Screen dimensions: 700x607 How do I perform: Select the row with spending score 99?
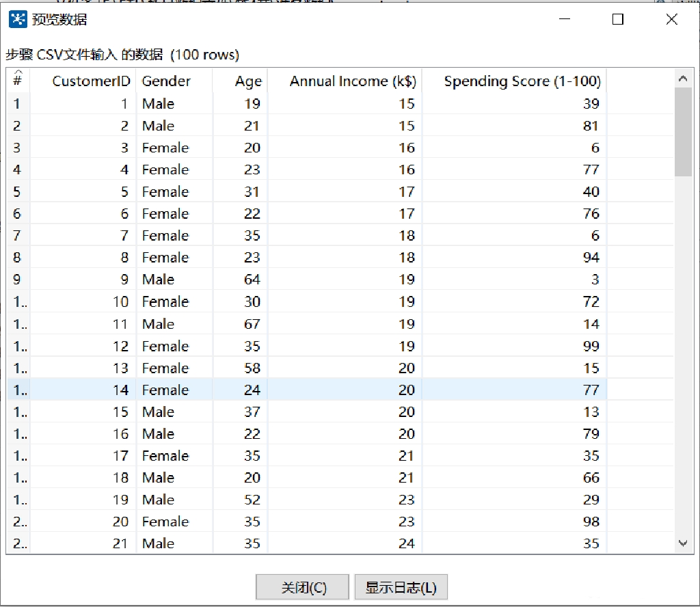point(273,346)
